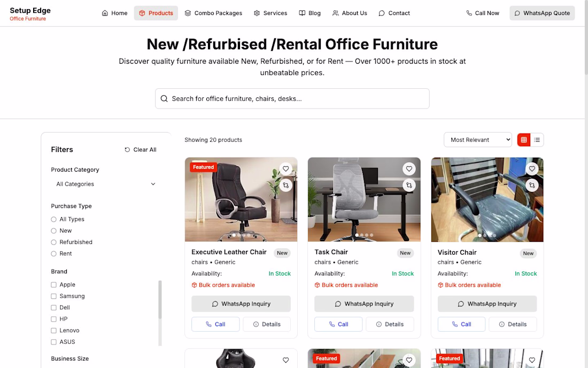Click compare icon on Executive Leather Chair
The height and width of the screenshot is (368, 588).
click(286, 185)
